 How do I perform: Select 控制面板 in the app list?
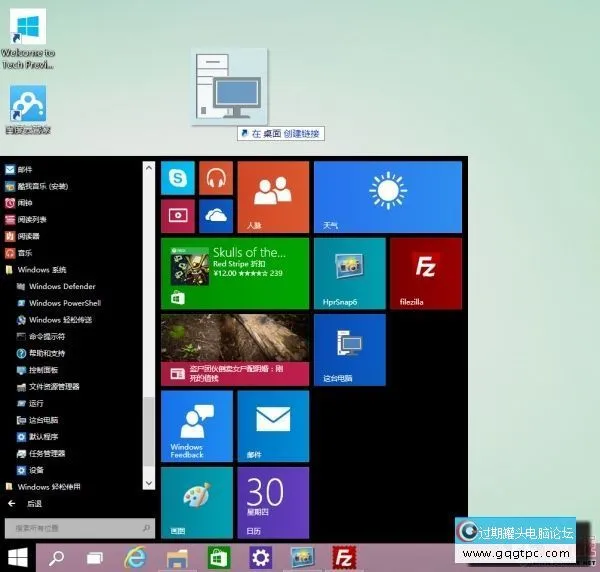coord(45,370)
